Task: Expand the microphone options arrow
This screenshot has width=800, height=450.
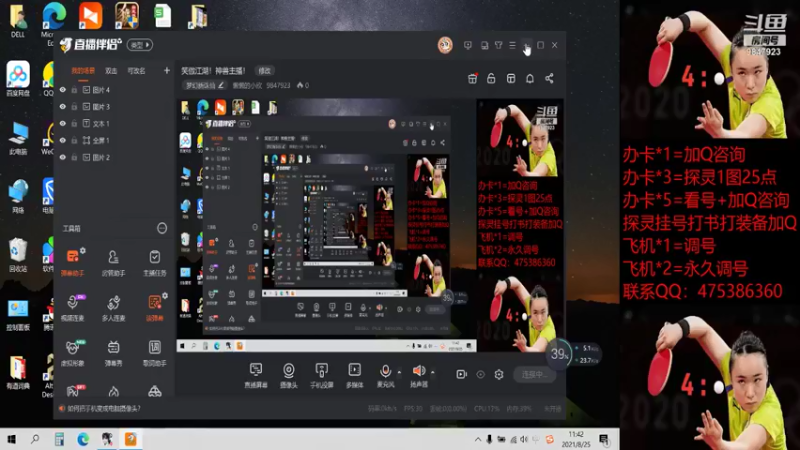Action: pos(399,372)
